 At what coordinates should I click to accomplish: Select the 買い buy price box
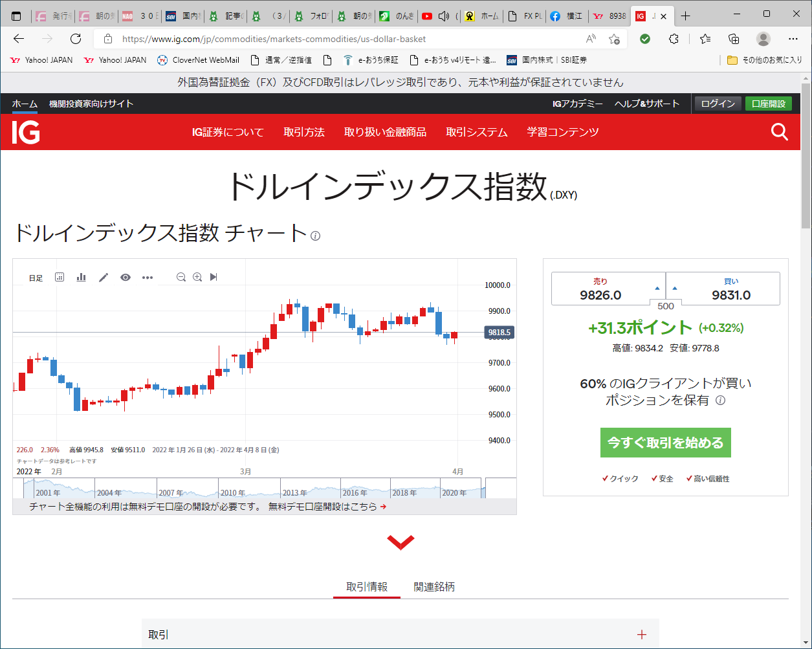(x=723, y=289)
